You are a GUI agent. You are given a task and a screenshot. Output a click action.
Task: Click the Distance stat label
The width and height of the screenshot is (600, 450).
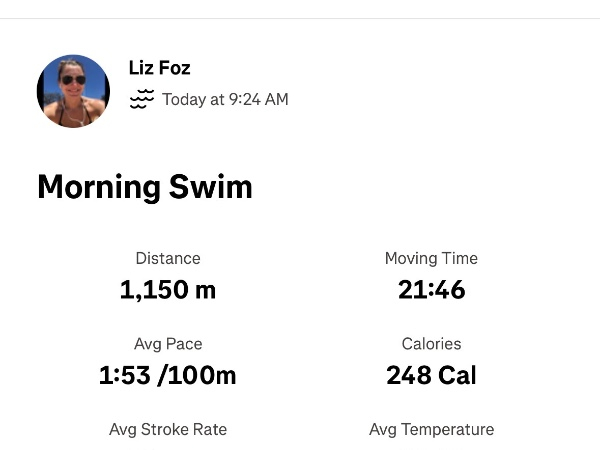[168, 258]
